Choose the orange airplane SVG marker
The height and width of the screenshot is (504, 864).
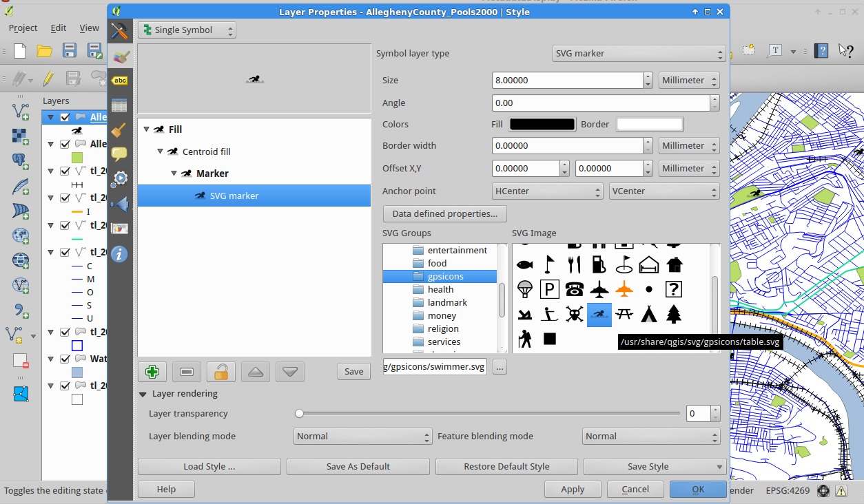(x=624, y=289)
